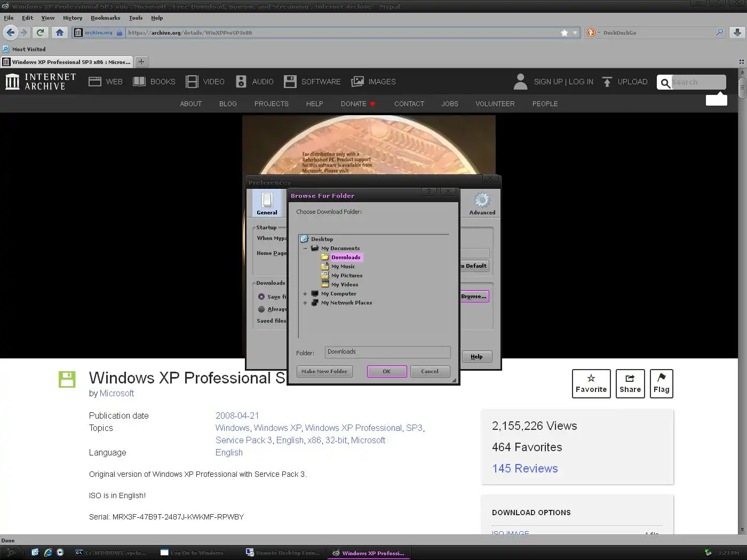Open the VIDEO section icon
The height and width of the screenshot is (560, 747).
tap(192, 82)
